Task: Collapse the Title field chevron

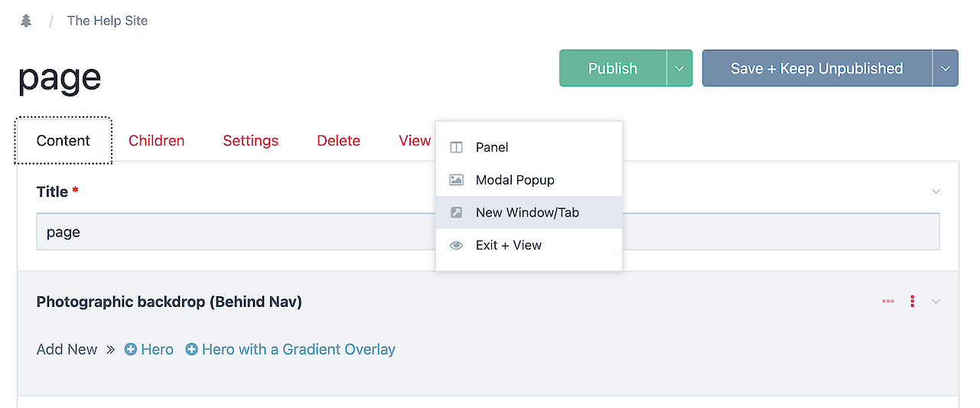Action: coord(936,191)
